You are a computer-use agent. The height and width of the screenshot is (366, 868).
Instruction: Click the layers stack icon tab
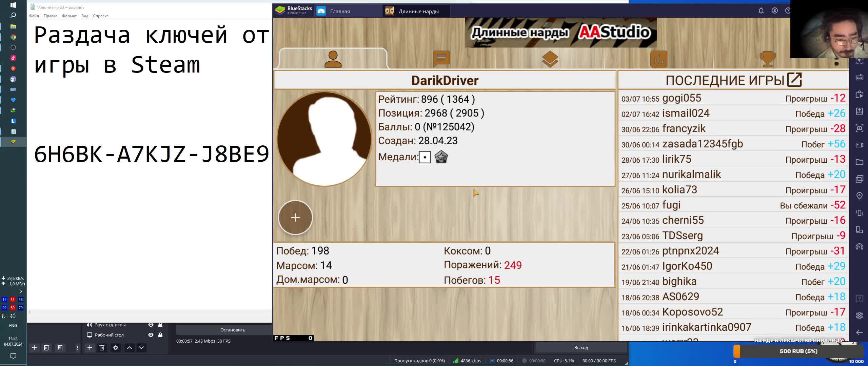tap(550, 59)
